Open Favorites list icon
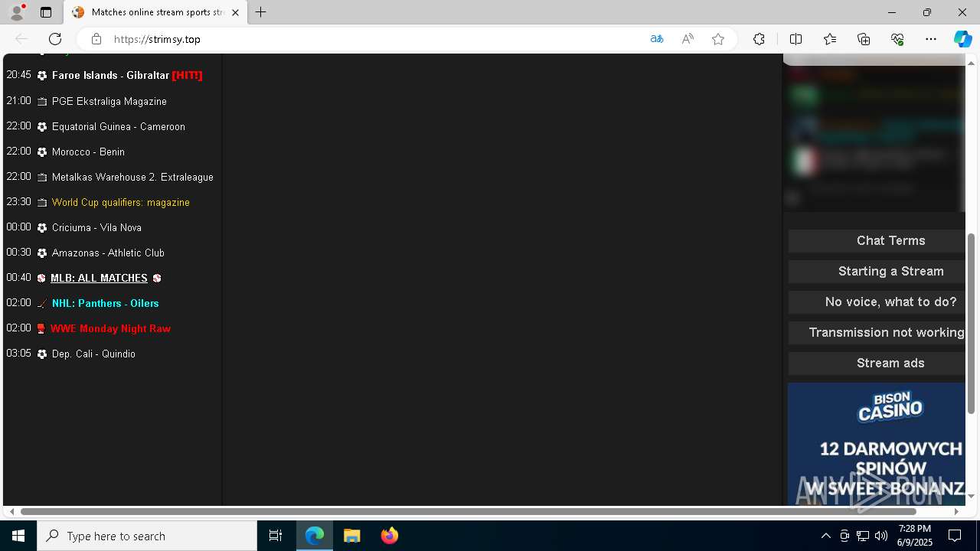980x551 pixels. coord(830,39)
